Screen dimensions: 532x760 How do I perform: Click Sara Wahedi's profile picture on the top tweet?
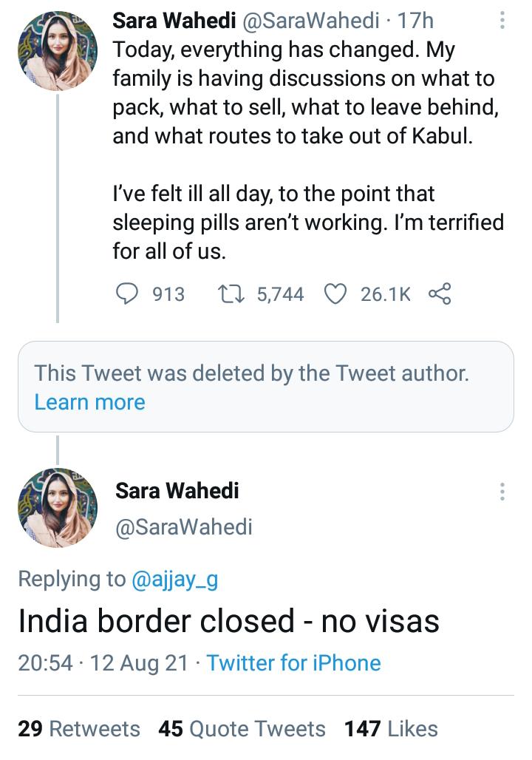(x=56, y=50)
